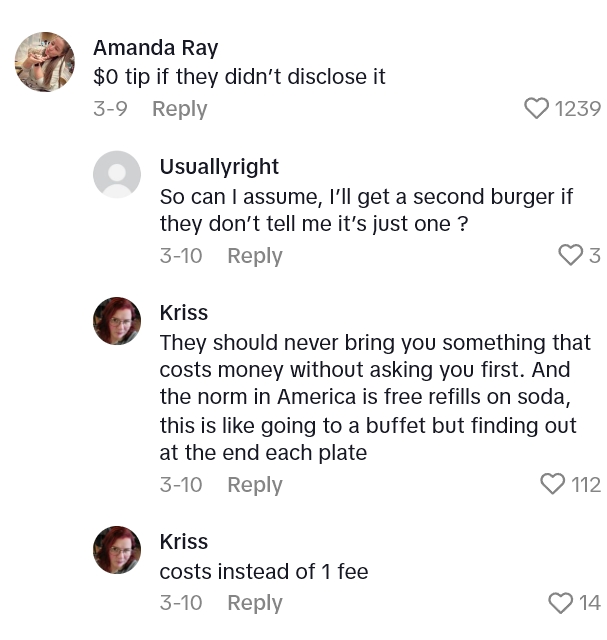Image resolution: width=607 pixels, height=640 pixels.
Task: Reply to Usuallyright's second burger comment
Action: click(x=255, y=256)
